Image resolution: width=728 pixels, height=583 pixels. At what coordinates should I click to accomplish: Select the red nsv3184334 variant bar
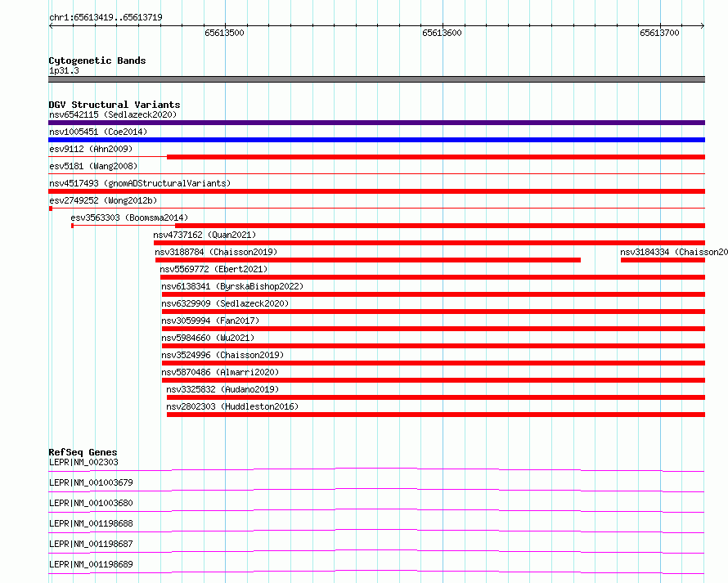(663, 260)
